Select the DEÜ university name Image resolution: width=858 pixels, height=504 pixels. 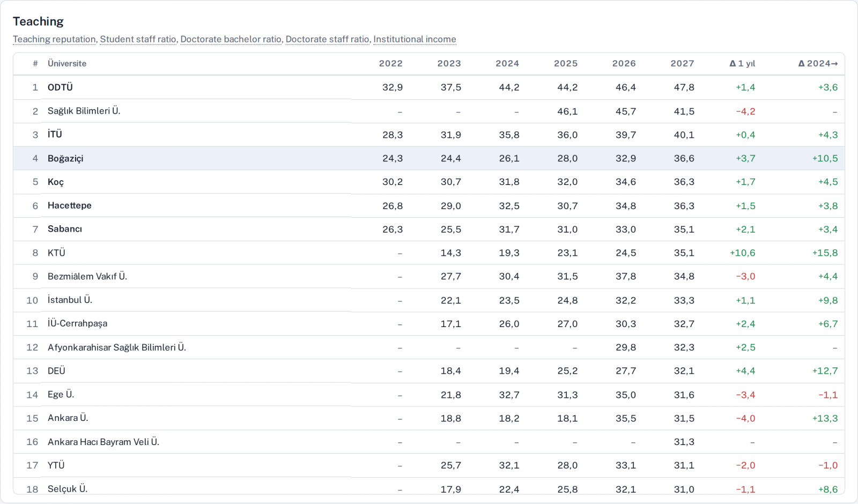click(x=56, y=371)
